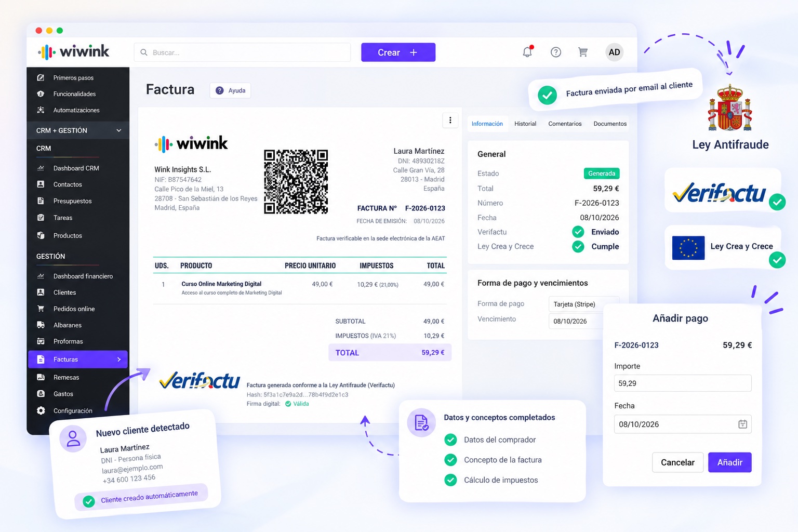Click the "Curso Online Marketing Digital" product row
The width and height of the screenshot is (798, 532).
[300, 288]
